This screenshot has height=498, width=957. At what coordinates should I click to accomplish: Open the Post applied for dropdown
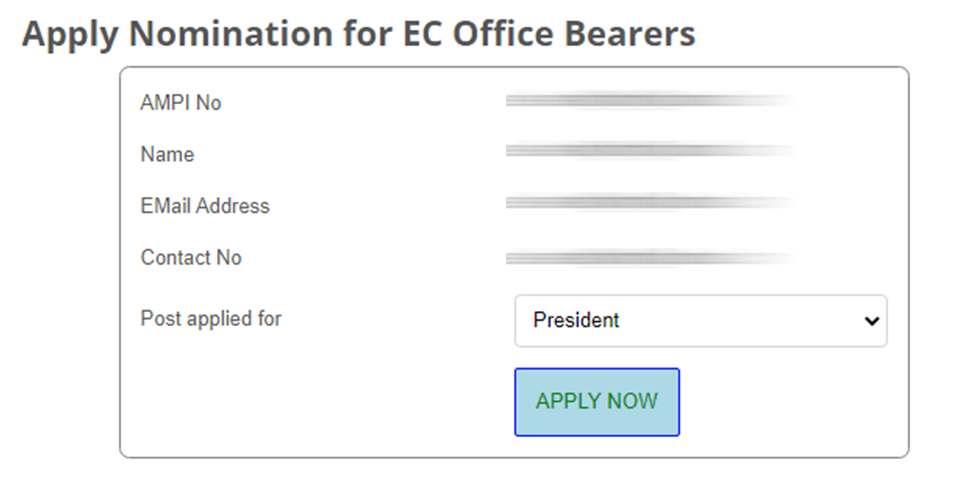pyautogui.click(x=700, y=321)
